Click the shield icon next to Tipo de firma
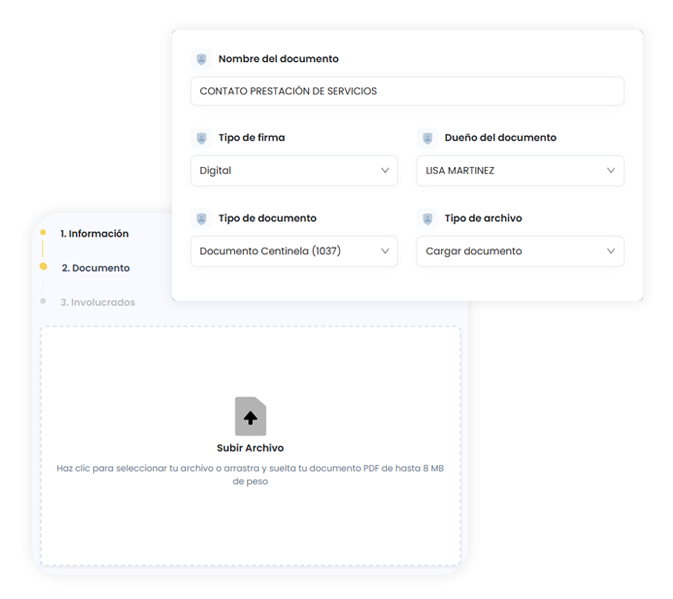 201,138
